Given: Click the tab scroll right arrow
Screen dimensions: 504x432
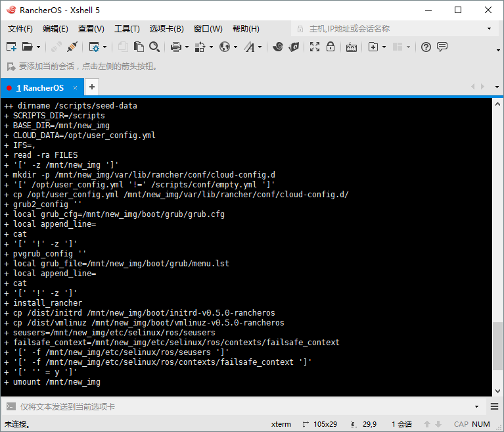Looking at the screenshot, I should pyautogui.click(x=482, y=87).
